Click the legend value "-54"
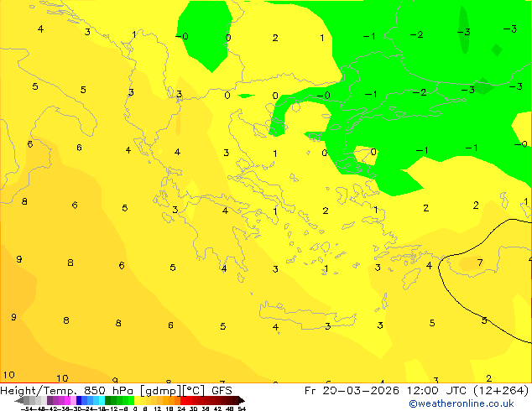This screenshot has width=532, height=411. pyautogui.click(x=29, y=408)
